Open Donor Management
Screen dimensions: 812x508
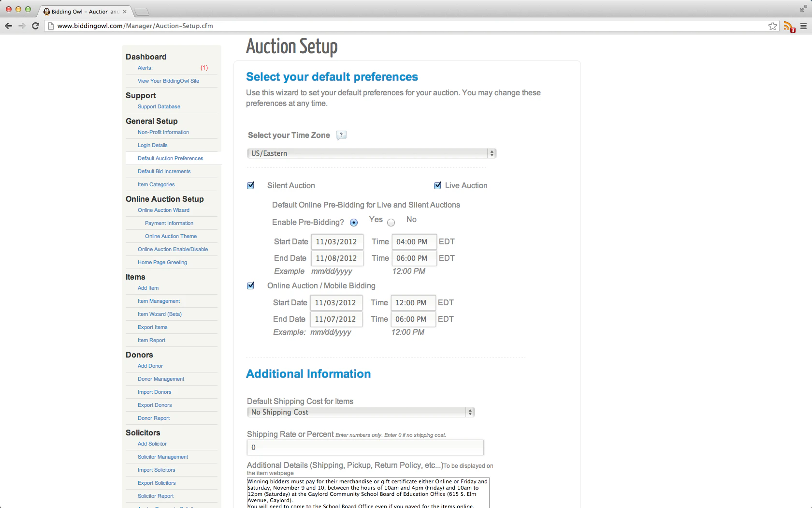(x=161, y=379)
